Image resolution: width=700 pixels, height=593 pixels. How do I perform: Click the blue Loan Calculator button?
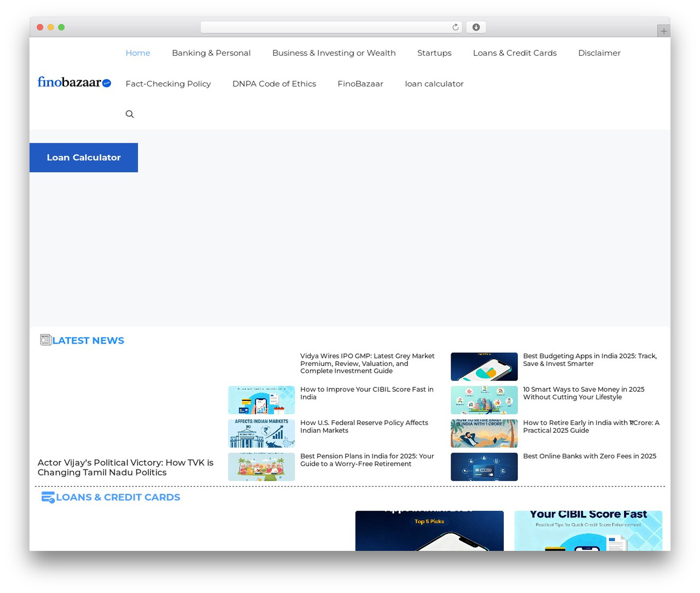tap(84, 158)
